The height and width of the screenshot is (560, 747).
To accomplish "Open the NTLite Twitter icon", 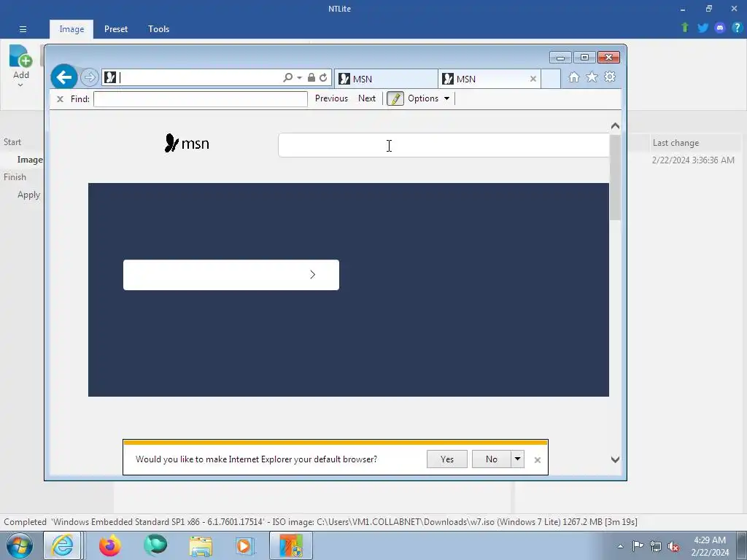I will click(x=703, y=28).
